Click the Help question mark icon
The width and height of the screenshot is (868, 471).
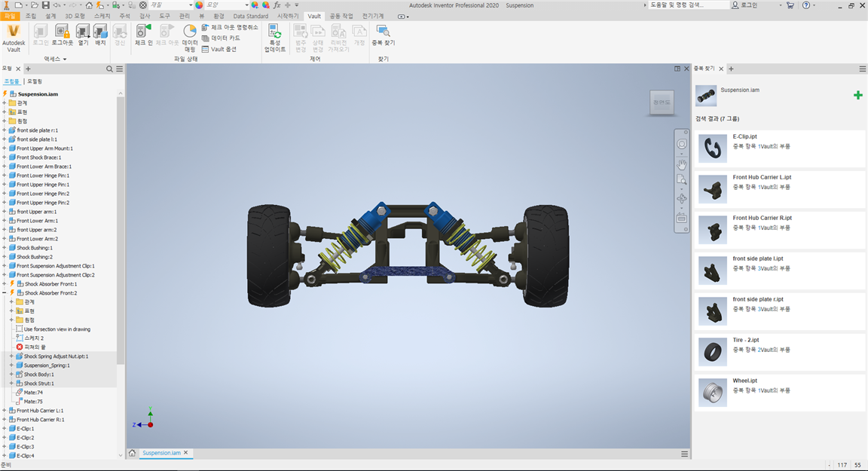806,5
